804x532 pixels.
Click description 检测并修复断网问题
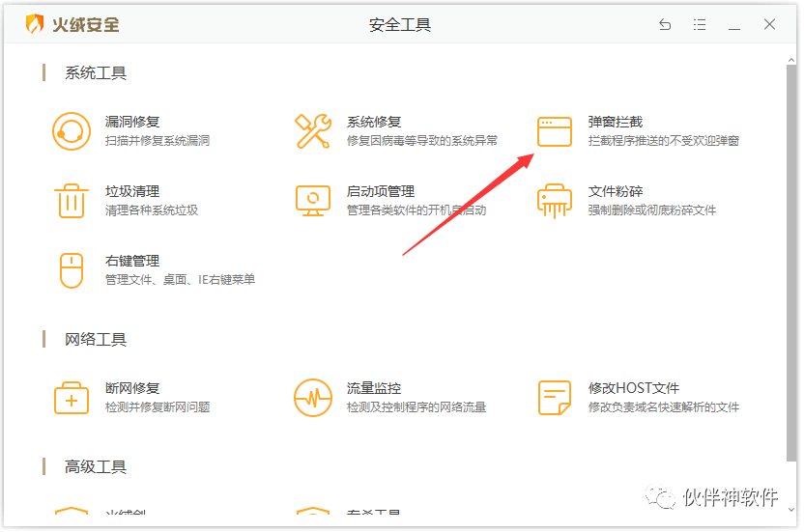point(158,406)
